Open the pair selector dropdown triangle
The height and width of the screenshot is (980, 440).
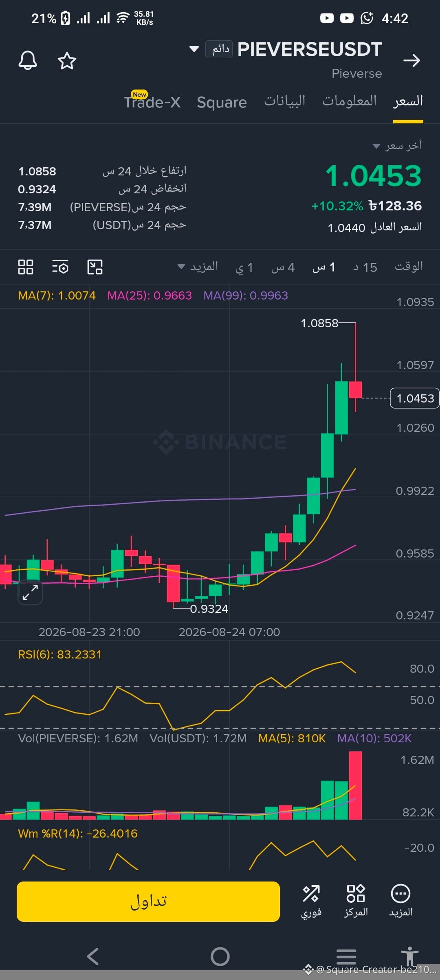(x=194, y=49)
